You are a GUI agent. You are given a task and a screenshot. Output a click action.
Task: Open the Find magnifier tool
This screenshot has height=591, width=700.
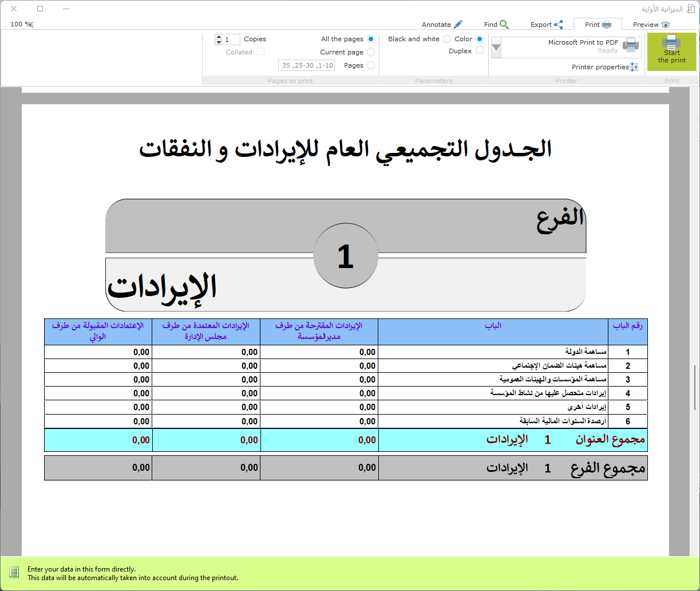[504, 25]
